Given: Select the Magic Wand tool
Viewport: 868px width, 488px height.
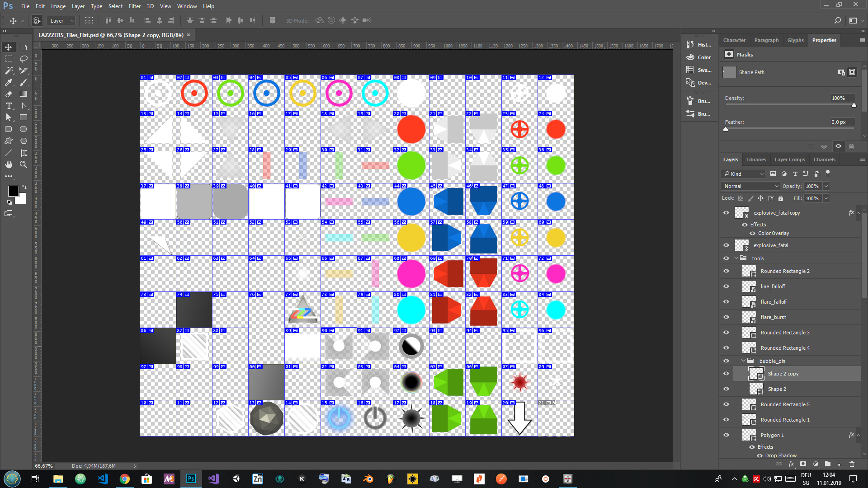Looking at the screenshot, I should tap(9, 70).
